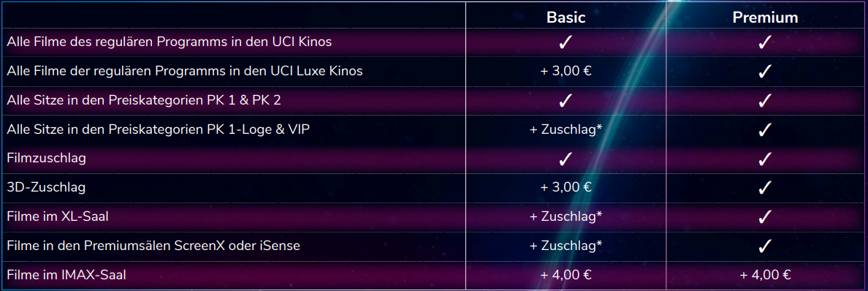This screenshot has width=868, height=291.
Task: Click the Basic + 3,00 € for Luxe Kinos
Action: (566, 72)
